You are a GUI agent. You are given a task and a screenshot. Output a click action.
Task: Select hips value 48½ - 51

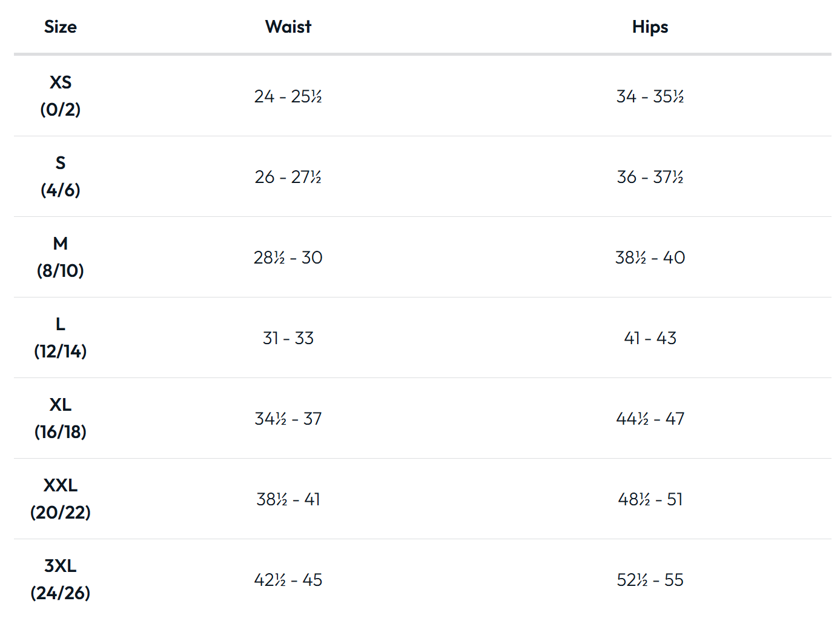click(x=650, y=499)
